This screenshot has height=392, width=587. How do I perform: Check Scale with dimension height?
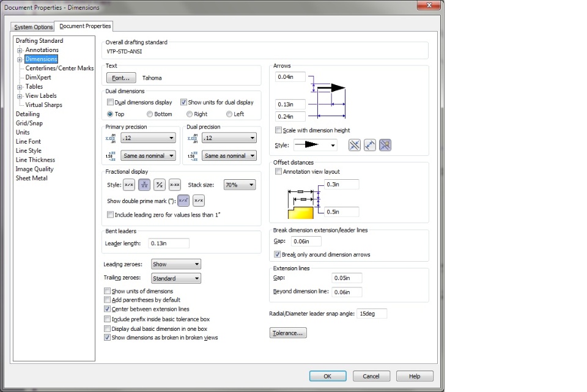(x=278, y=130)
